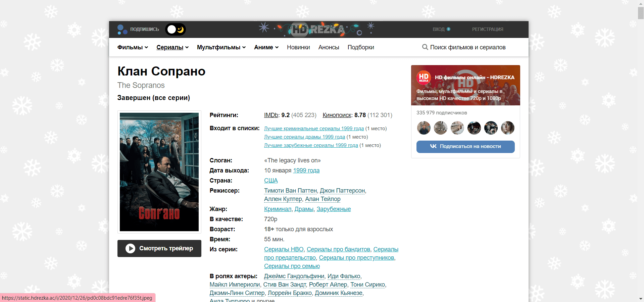Open the Сериалы про семью collection
644x302 pixels.
coord(292,266)
